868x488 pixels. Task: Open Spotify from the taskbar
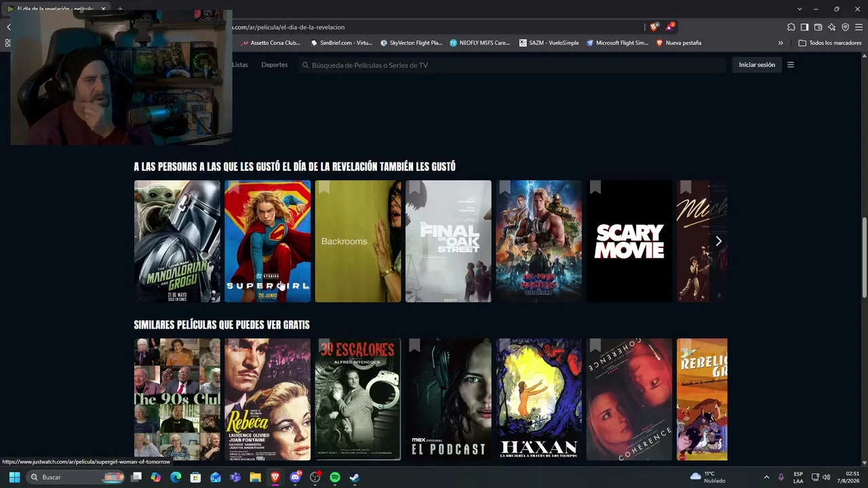coord(335,477)
